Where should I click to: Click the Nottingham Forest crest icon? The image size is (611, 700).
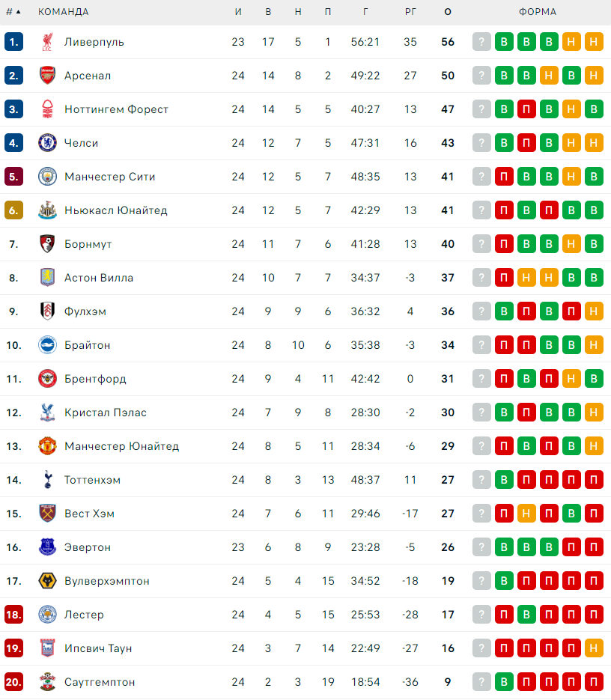[47, 109]
